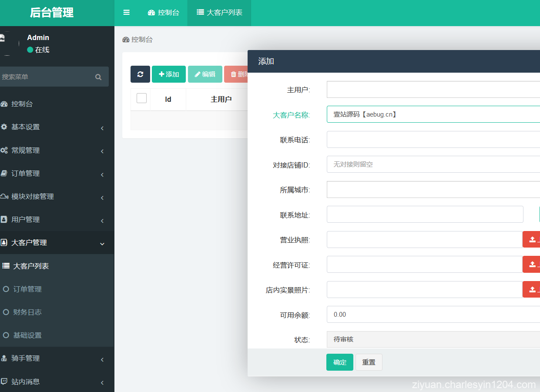Click the upload icon for 营业执照
Viewport: 540px width, 392px height.
point(532,239)
